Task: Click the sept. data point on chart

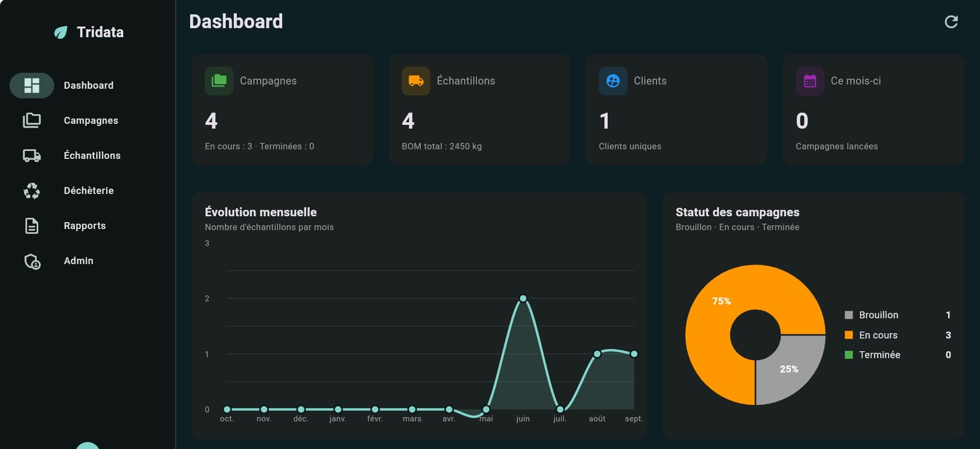Action: [x=634, y=354]
